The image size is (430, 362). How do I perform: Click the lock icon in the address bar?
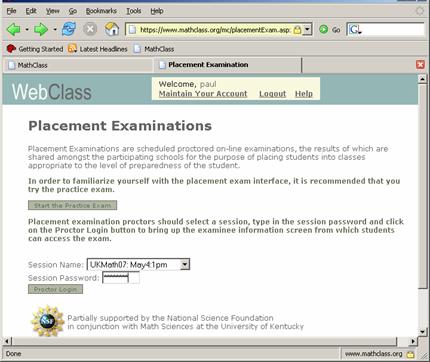pos(297,30)
